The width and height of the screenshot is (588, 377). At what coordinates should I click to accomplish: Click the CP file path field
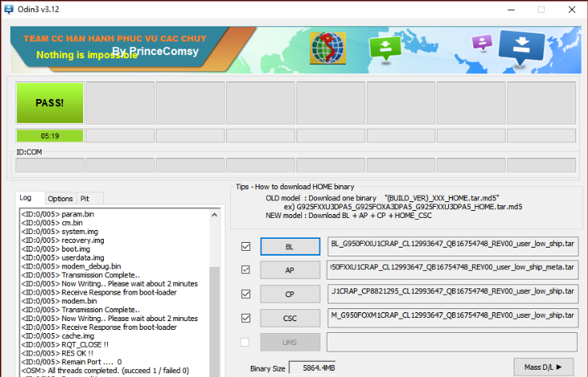453,294
